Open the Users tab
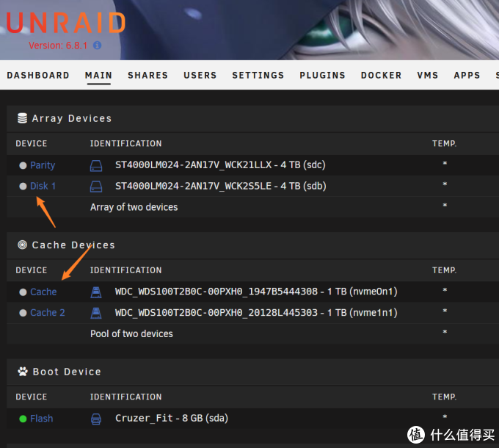This screenshot has height=448, width=499. pyautogui.click(x=200, y=75)
